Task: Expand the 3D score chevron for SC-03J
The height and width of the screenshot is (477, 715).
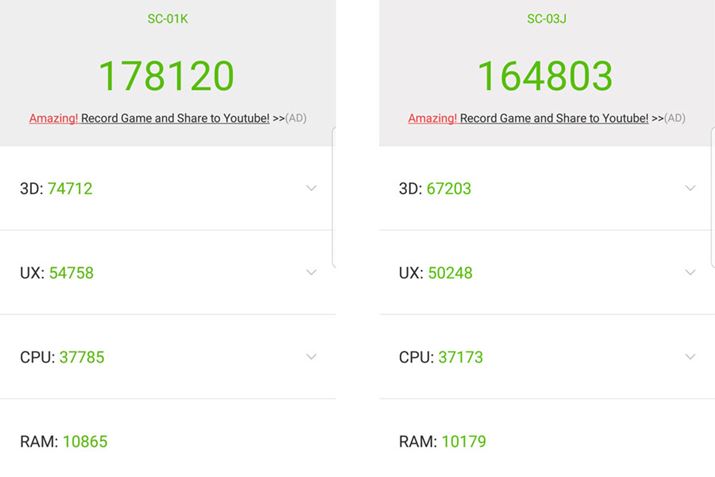Action: 690,188
